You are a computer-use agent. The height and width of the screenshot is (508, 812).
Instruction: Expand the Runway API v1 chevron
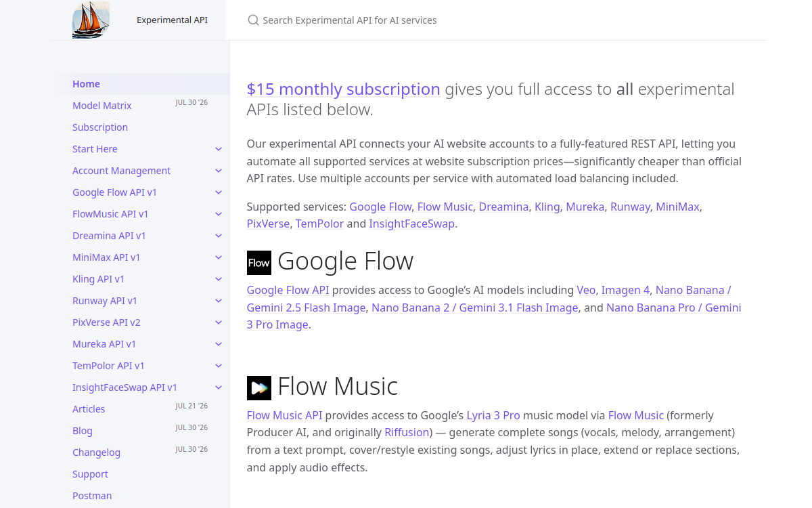219,301
